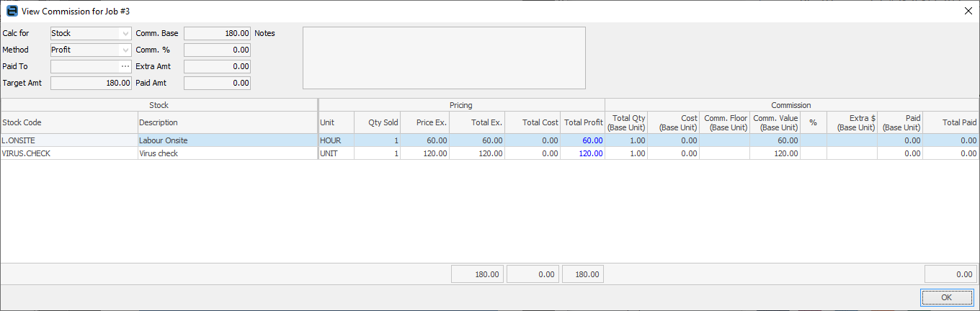Click the Target Amt field
Viewport: 980px width, 311px height.
(x=91, y=84)
